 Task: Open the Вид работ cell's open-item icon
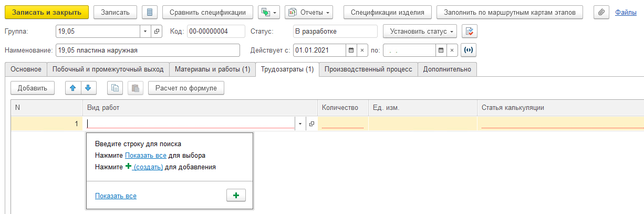(x=311, y=124)
